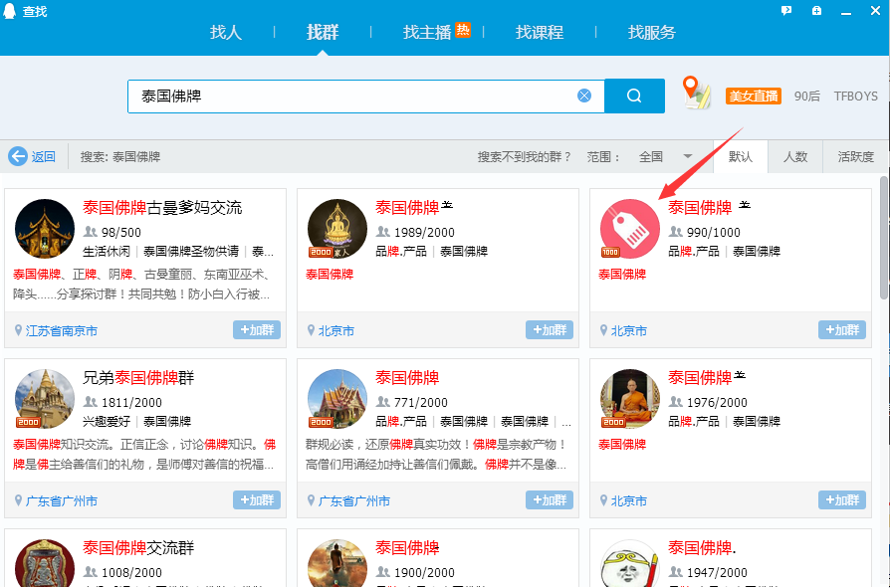This screenshot has height=588, width=890.
Task: Open the seated monk group avatar
Action: (x=629, y=398)
